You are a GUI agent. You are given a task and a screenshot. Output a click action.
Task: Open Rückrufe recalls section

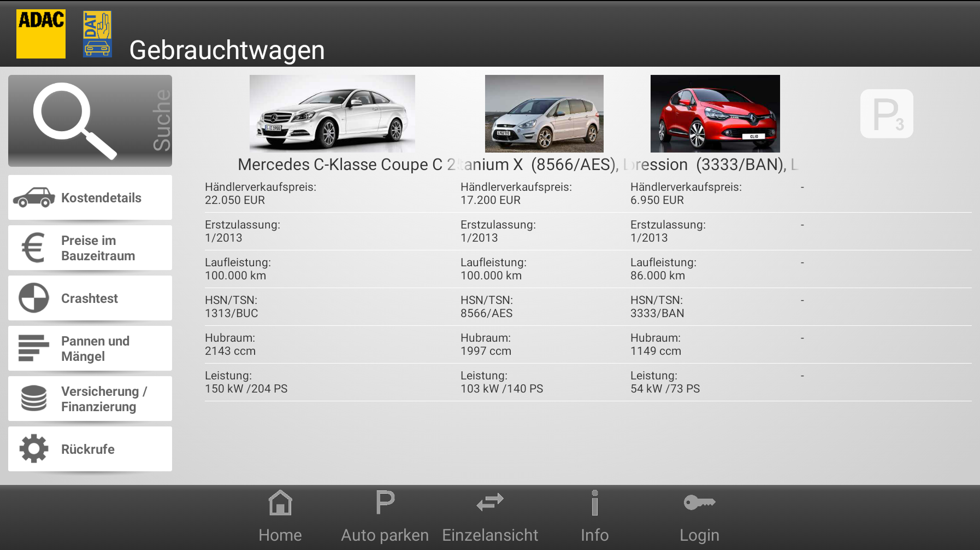pos(90,449)
